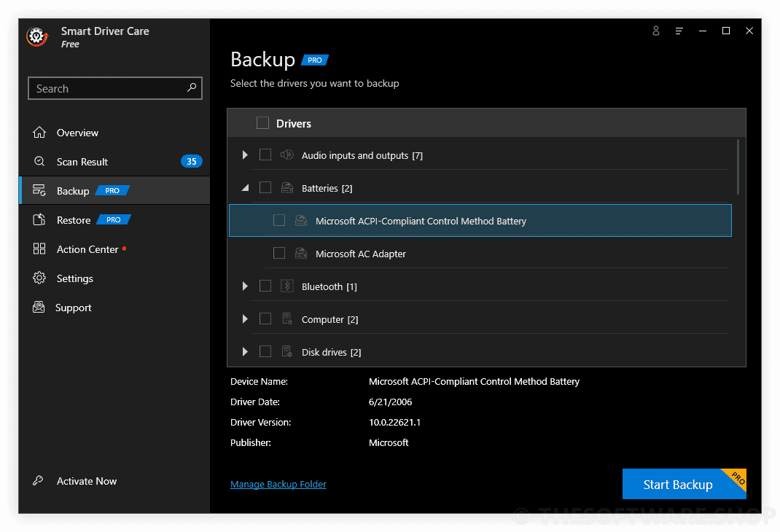780x532 pixels.
Task: Collapse the Batteries category
Action: (245, 188)
